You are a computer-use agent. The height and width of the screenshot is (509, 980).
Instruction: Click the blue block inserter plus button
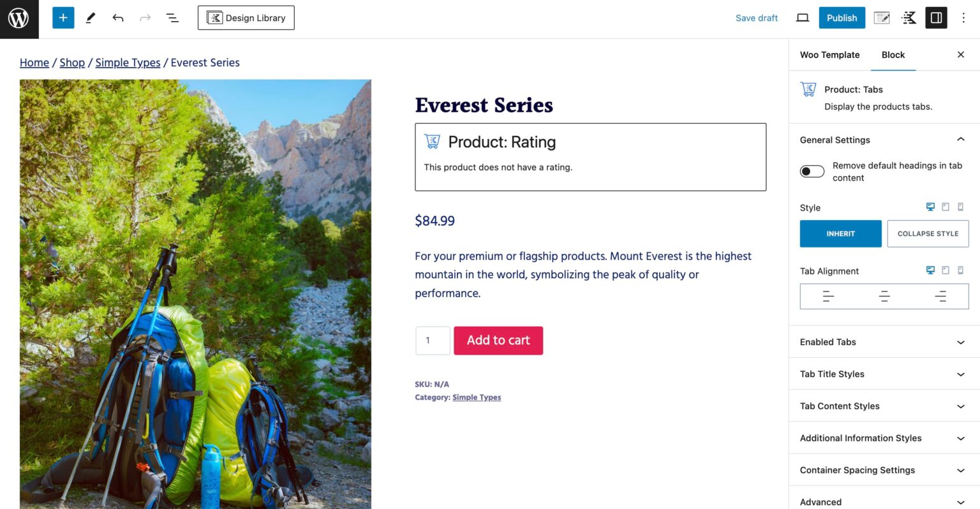point(63,18)
